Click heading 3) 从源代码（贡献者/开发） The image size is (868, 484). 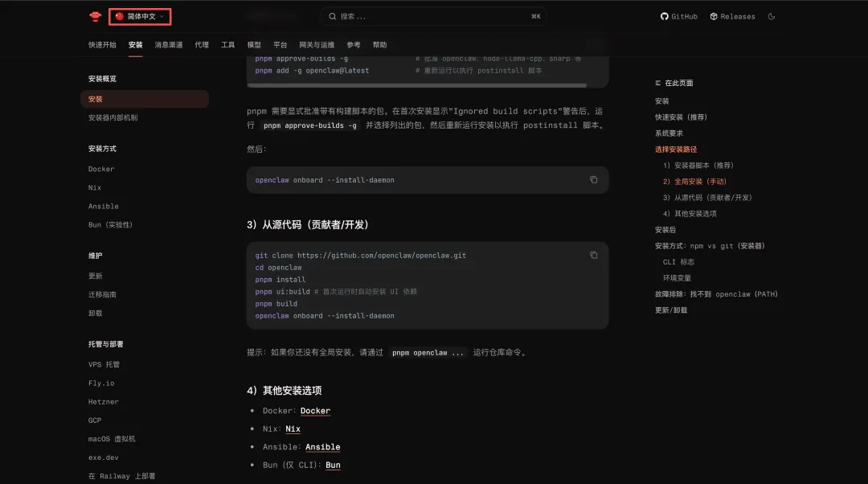click(x=308, y=225)
